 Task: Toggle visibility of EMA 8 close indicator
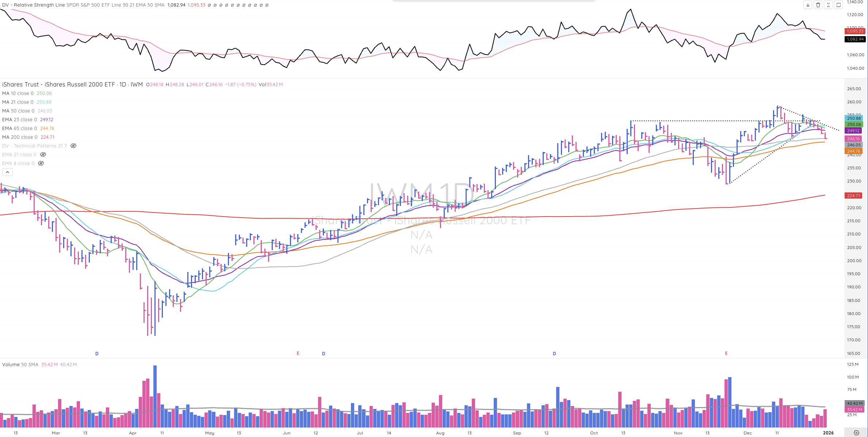[41, 163]
